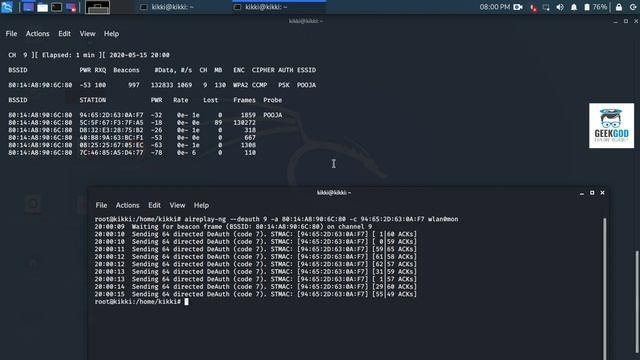Open the clock showing 08:00 PM
The image size is (640, 360).
(494, 7)
